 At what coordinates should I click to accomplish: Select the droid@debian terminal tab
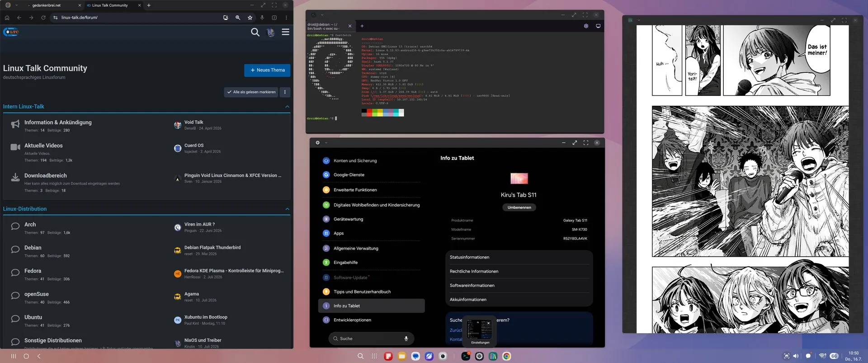330,26
